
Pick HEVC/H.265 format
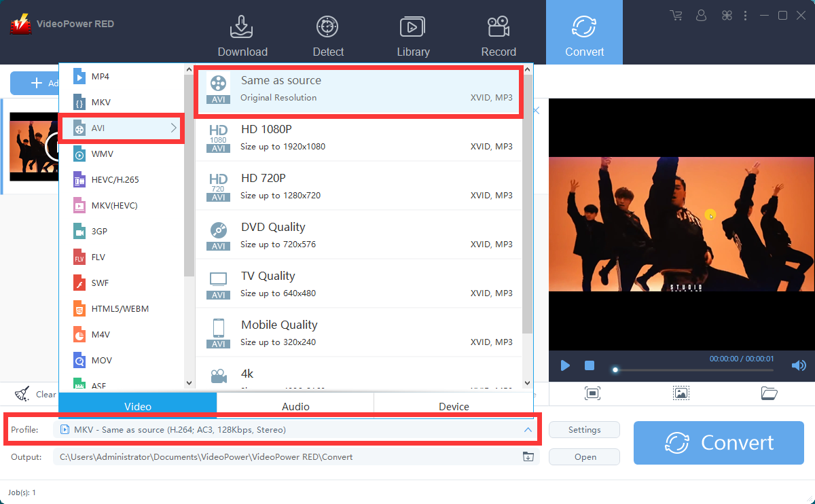[122, 180]
